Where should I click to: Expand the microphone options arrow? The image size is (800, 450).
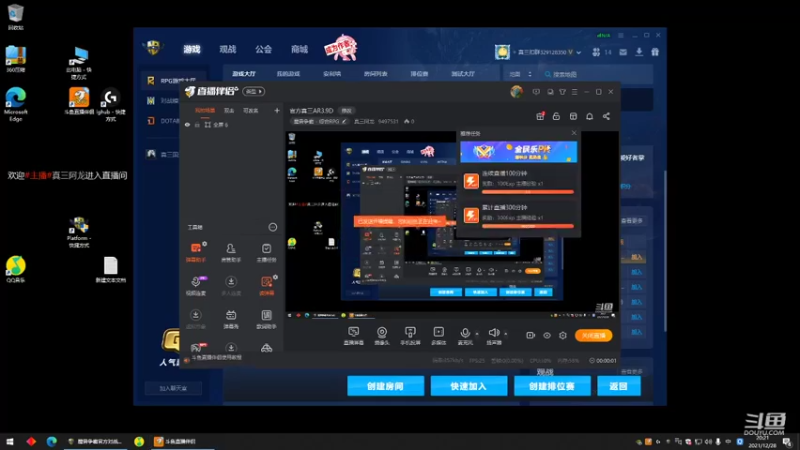pyautogui.click(x=477, y=334)
